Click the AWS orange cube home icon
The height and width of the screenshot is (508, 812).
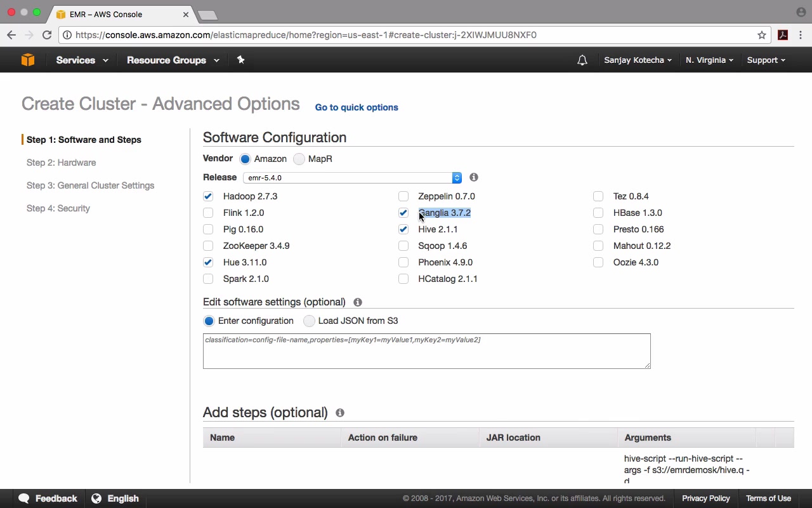28,60
